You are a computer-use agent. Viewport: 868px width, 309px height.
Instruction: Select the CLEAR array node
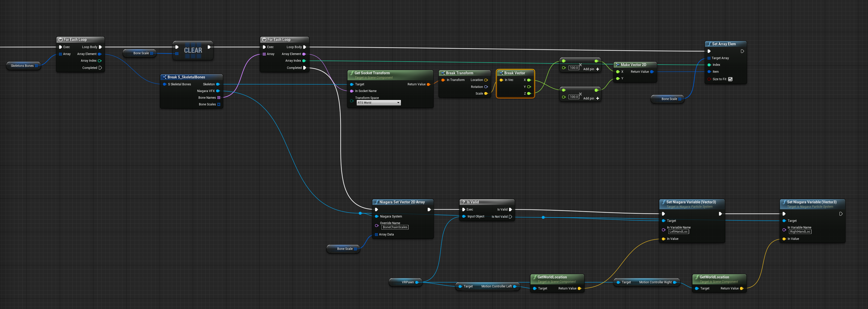coord(193,51)
